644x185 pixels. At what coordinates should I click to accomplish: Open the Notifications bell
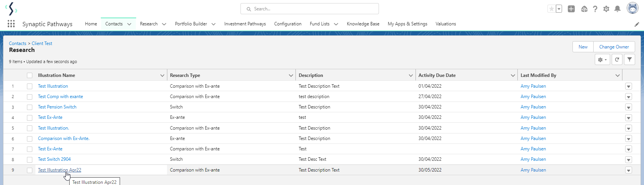617,9
